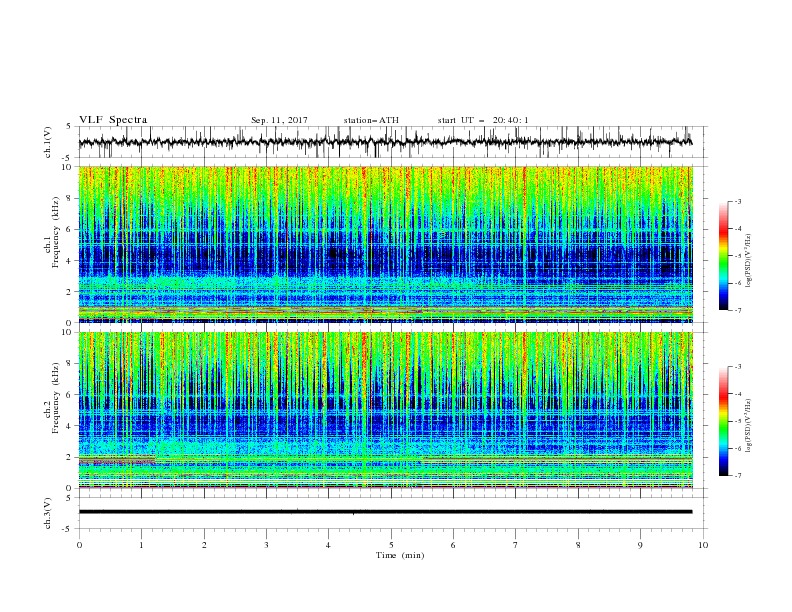Select the "start UT = 20:40:1" text
This screenshot has width=792, height=612.
(483, 120)
